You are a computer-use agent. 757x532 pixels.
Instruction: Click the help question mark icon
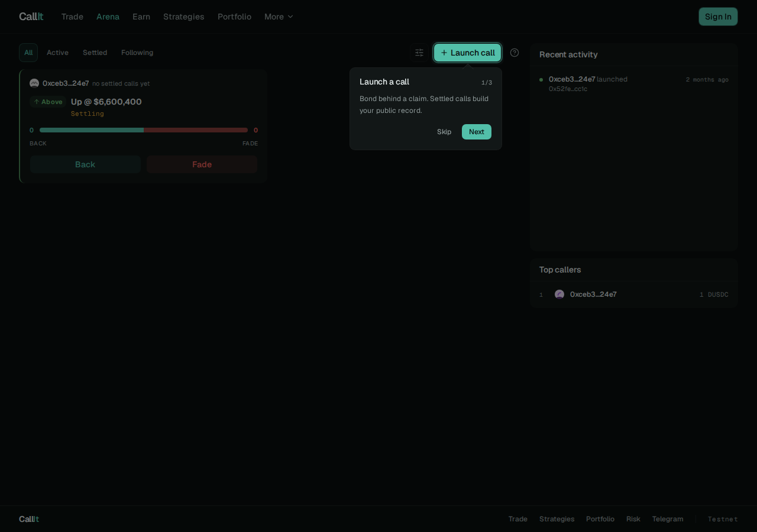515,53
